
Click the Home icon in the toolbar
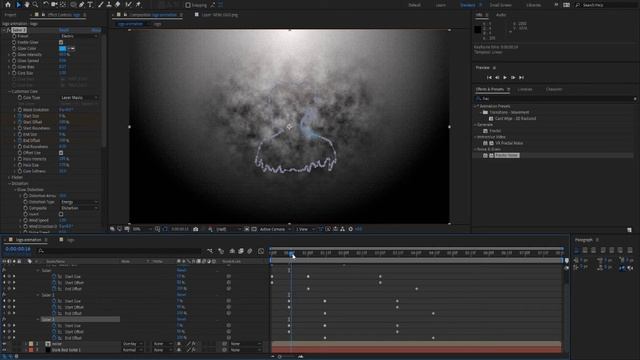(x=8, y=4)
